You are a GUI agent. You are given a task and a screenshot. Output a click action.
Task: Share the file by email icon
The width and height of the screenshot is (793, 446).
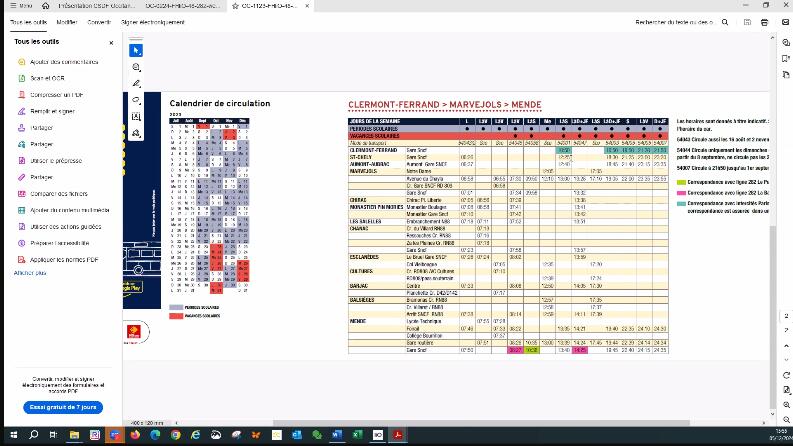[x=785, y=22]
